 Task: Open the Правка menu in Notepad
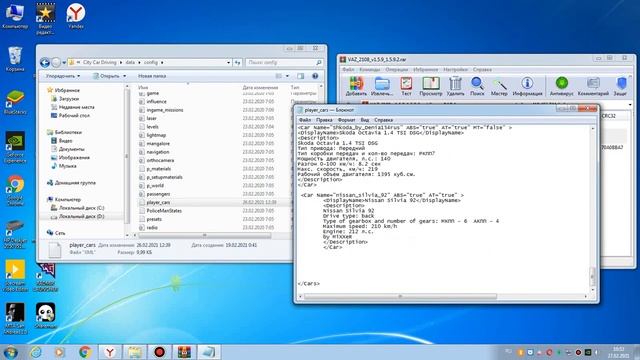coord(324,120)
